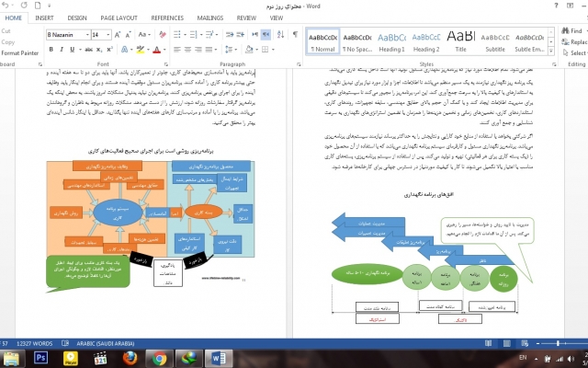Viewport: 588px width, 368px height.
Task: Apply the text highlight color
Action: point(141,49)
